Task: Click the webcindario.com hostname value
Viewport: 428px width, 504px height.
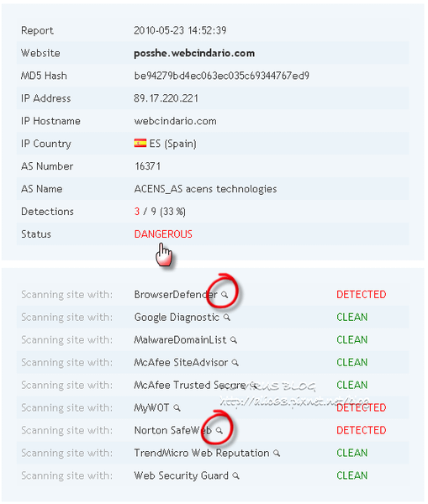Action: (176, 121)
